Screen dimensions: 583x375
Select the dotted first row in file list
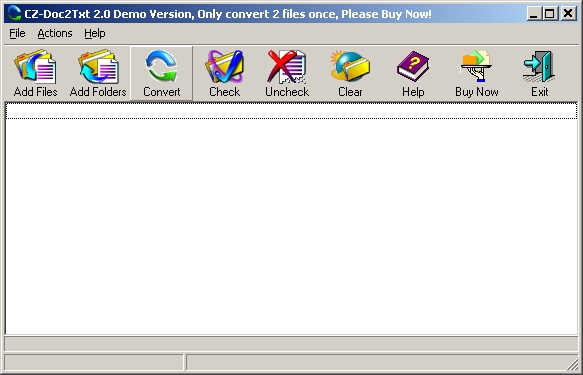pyautogui.click(x=292, y=111)
